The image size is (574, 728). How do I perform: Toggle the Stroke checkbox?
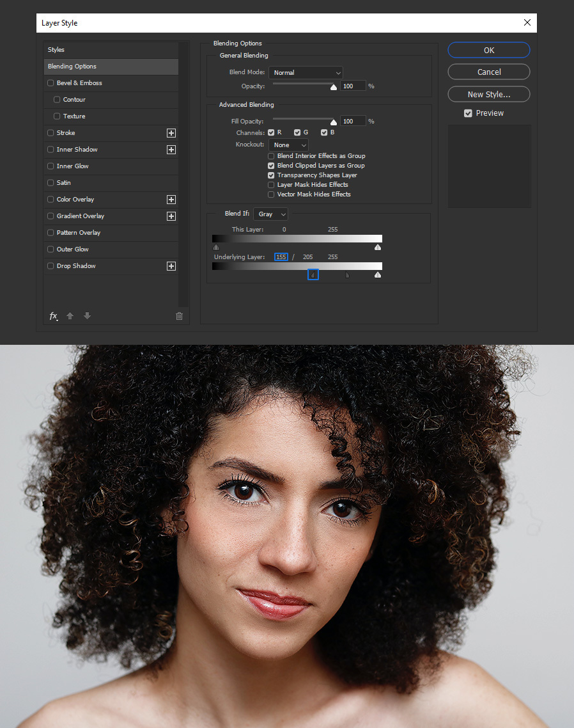pos(50,133)
